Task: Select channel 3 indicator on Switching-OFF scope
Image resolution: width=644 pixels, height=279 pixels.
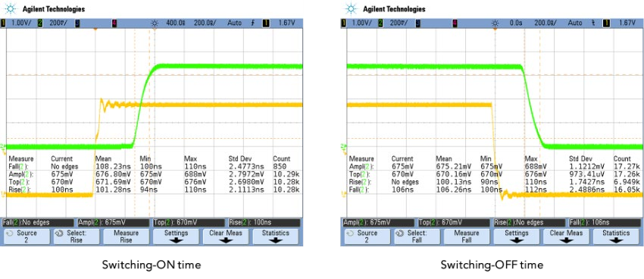Action: [x=417, y=23]
